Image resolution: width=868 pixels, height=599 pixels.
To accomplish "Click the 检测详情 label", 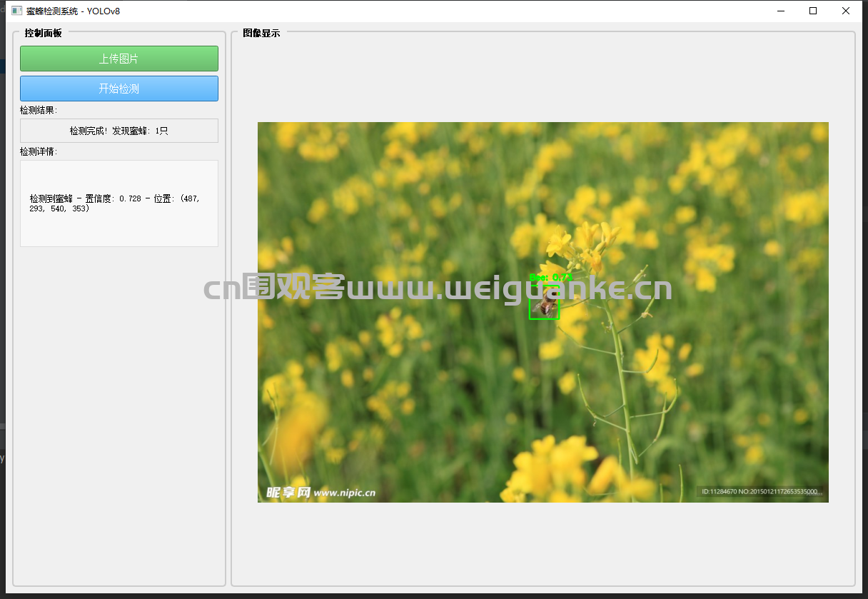I will coord(39,152).
